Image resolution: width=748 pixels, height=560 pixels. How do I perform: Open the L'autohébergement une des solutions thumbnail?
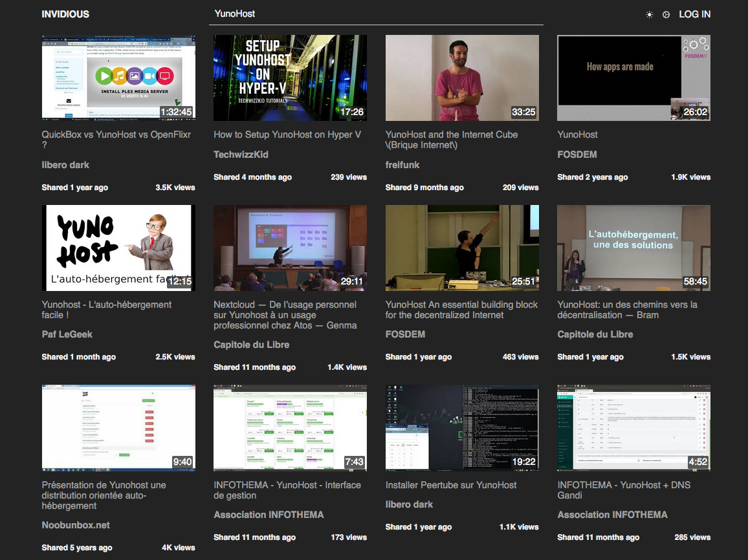point(634,248)
